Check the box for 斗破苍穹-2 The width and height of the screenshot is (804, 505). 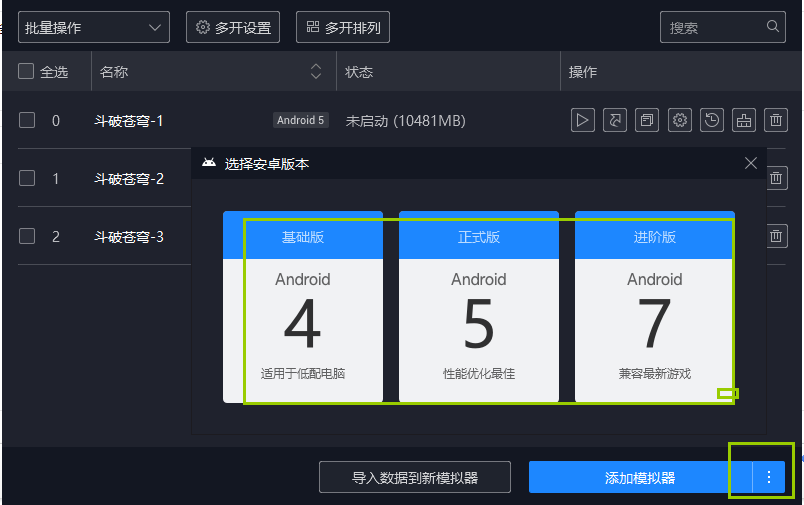pyautogui.click(x=27, y=178)
